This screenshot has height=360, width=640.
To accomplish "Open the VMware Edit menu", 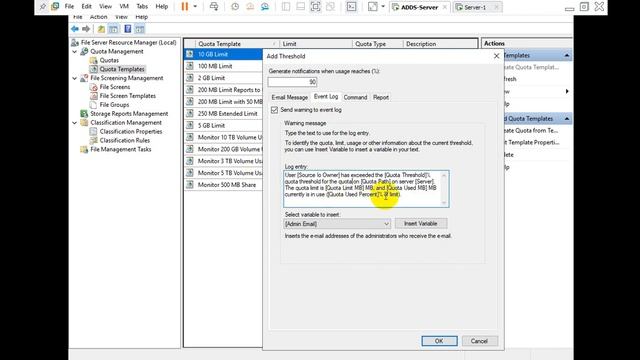I will coord(87,7).
